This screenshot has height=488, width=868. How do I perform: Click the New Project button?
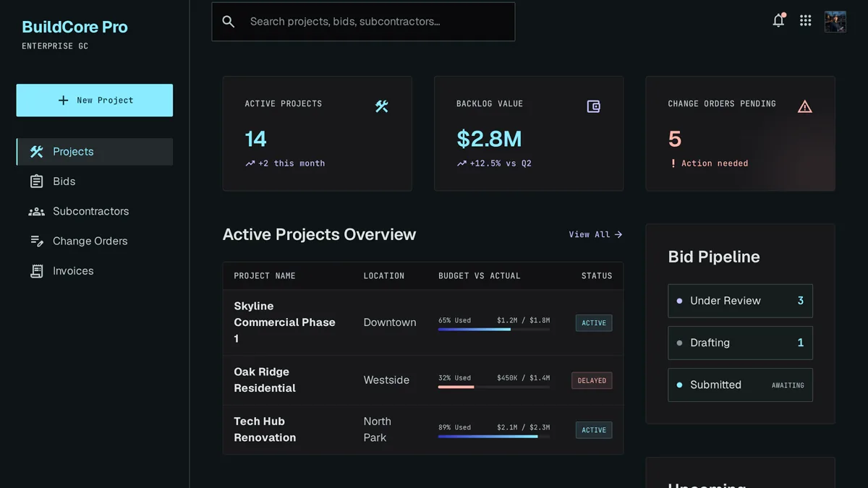95,100
